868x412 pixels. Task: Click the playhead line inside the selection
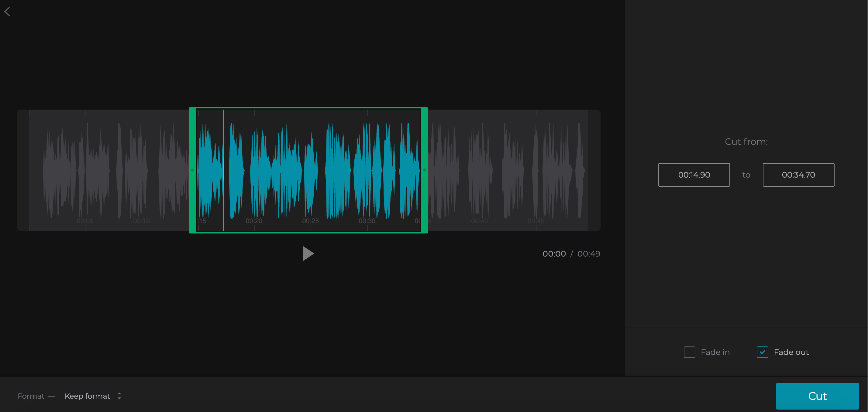[x=223, y=170]
